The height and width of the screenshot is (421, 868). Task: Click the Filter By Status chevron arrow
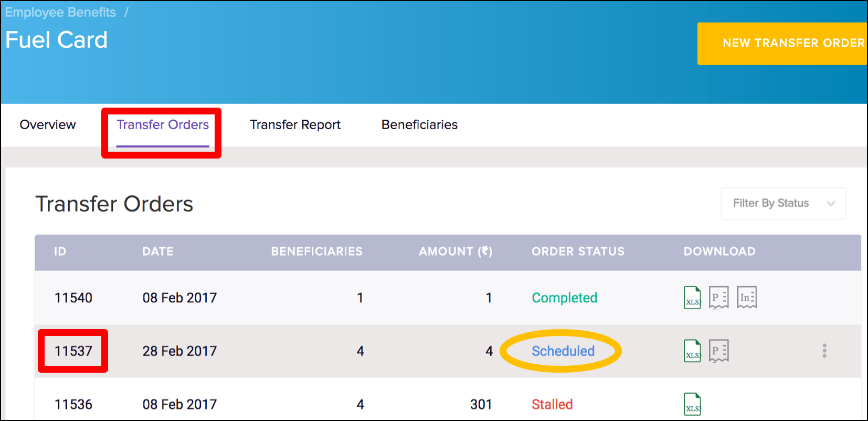point(831,204)
